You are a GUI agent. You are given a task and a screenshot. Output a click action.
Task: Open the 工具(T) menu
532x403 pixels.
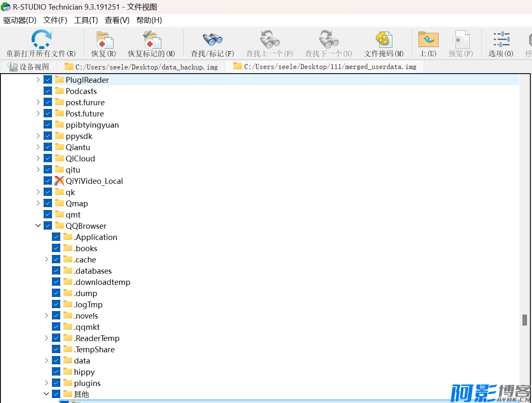(x=86, y=20)
